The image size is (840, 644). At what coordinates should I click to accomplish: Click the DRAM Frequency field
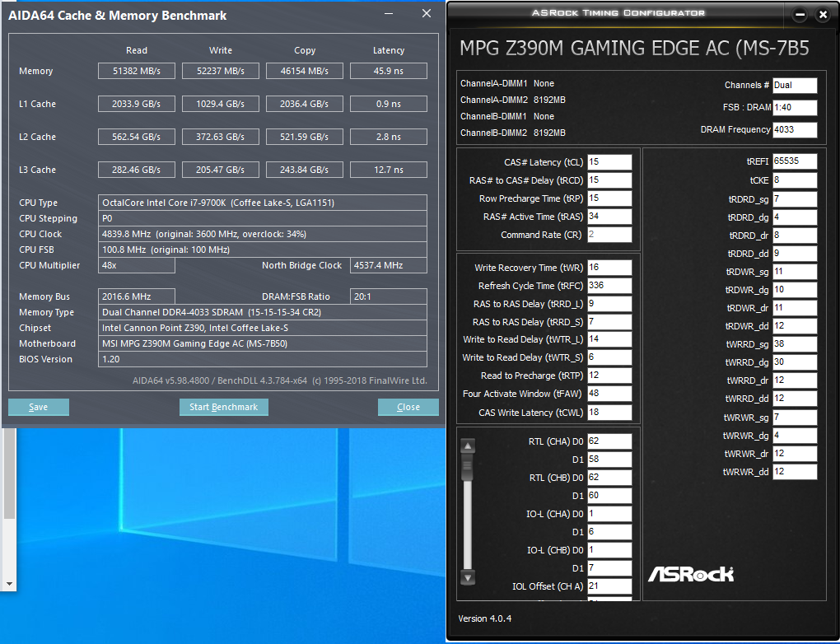tap(795, 129)
